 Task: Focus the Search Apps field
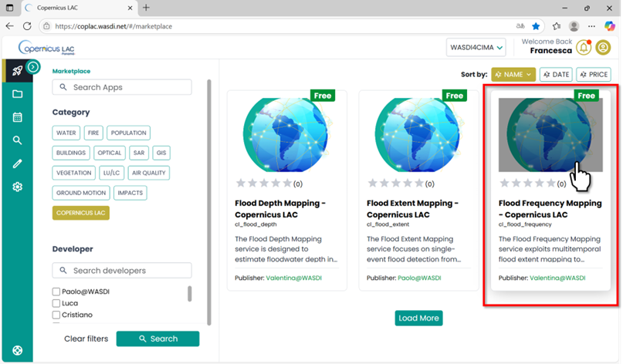(122, 87)
